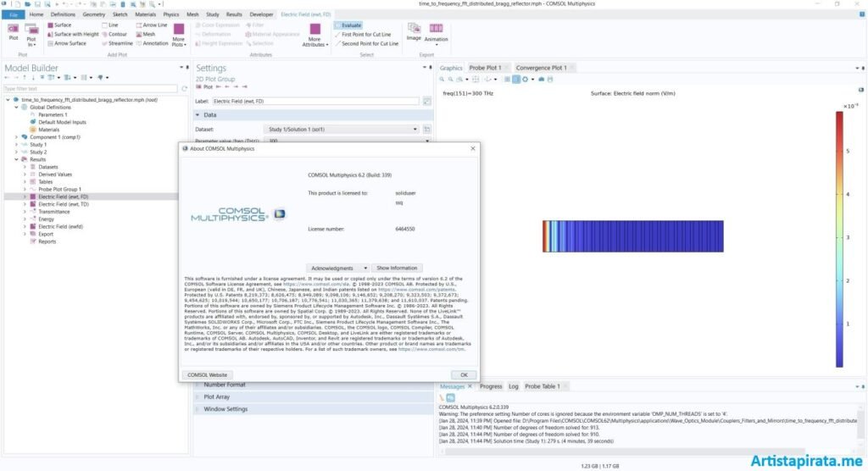Open the More Attributes dropdown
The width and height of the screenshot is (868, 471).
[315, 35]
